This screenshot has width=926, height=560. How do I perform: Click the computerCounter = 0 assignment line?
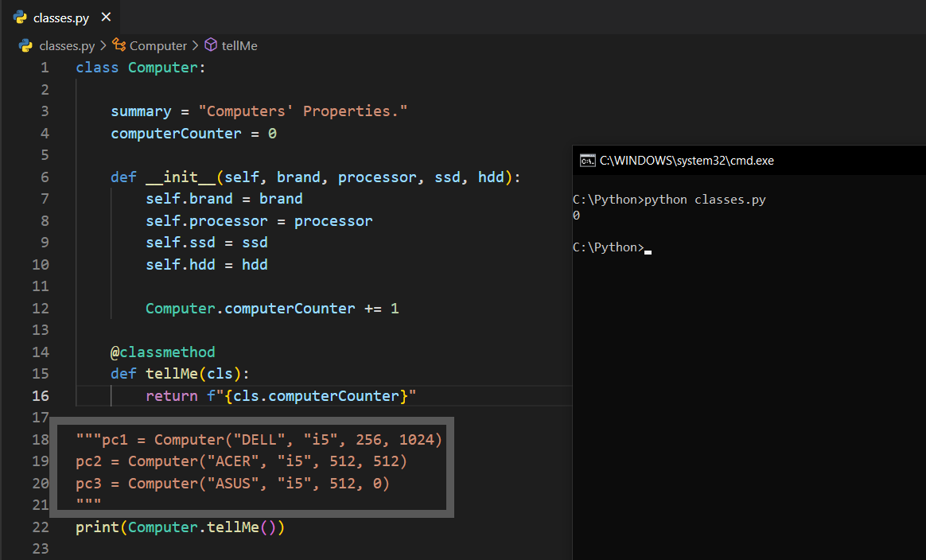pyautogui.click(x=193, y=134)
